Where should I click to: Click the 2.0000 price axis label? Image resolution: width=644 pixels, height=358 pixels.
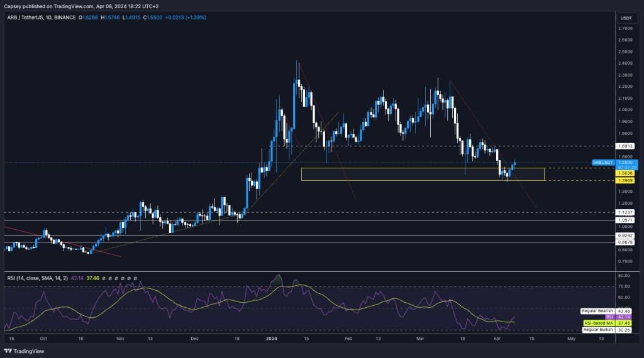pyautogui.click(x=625, y=110)
